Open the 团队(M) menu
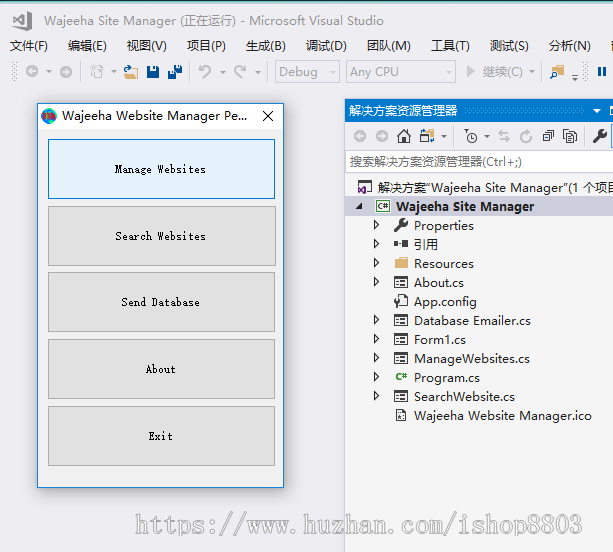The image size is (613, 552). [389, 46]
